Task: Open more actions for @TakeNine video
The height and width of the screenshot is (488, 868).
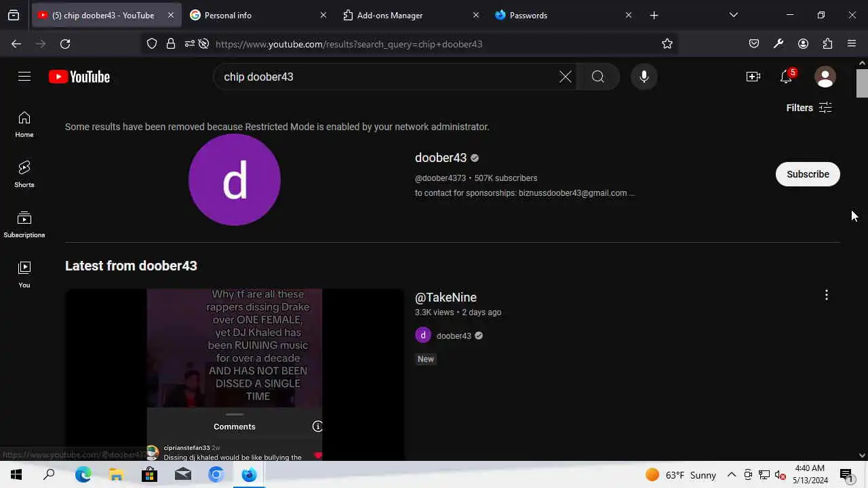Action: coord(826,295)
